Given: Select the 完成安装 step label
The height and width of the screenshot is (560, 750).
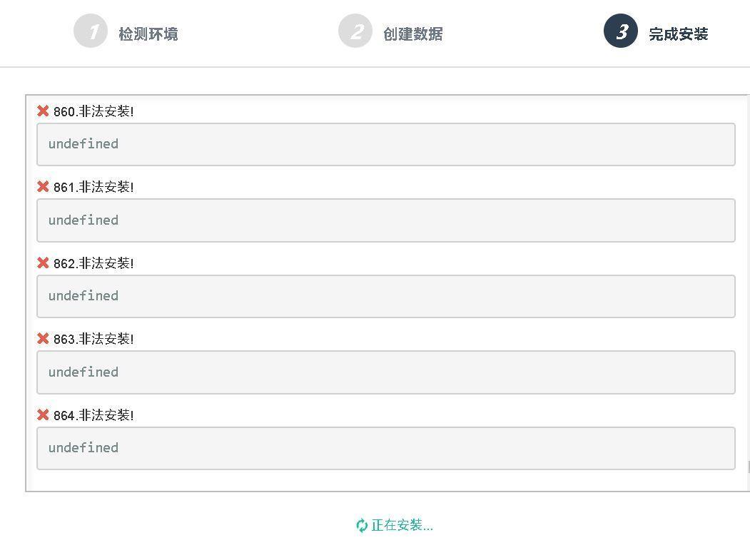Looking at the screenshot, I should 678,34.
